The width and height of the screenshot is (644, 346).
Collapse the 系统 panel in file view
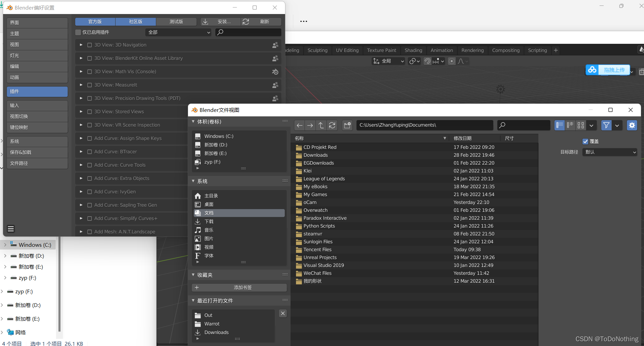coord(193,181)
